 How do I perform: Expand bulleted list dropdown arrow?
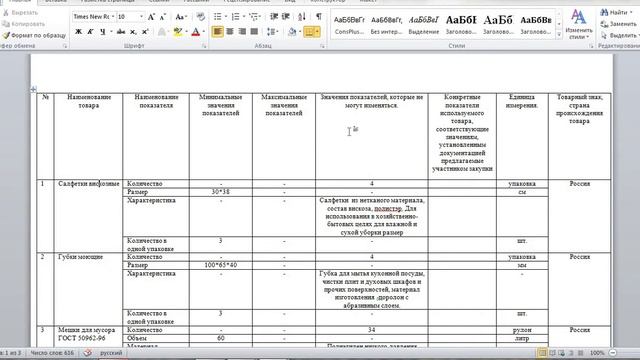[226, 17]
